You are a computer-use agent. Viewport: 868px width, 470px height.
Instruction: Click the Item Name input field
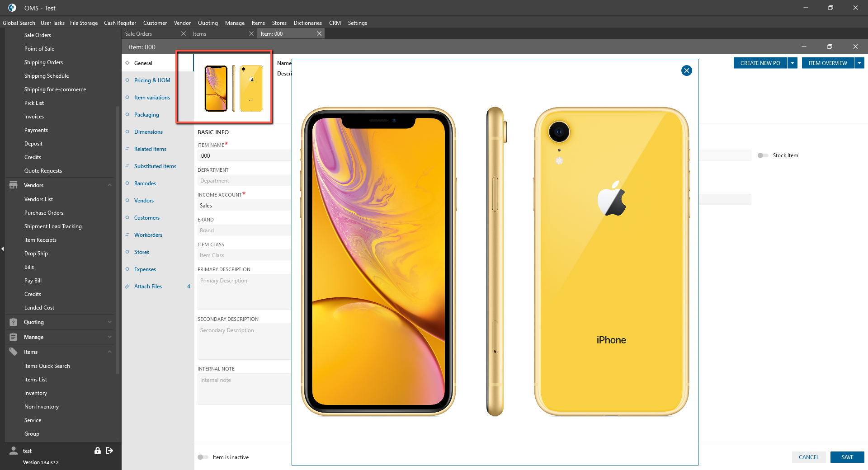[x=244, y=155]
